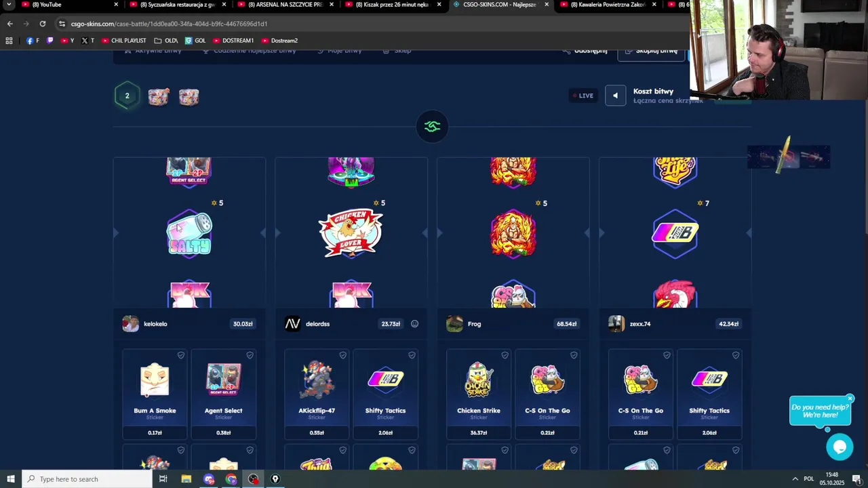
Task: Open the CHIL PLAYLIST bookmark
Action: (124, 41)
